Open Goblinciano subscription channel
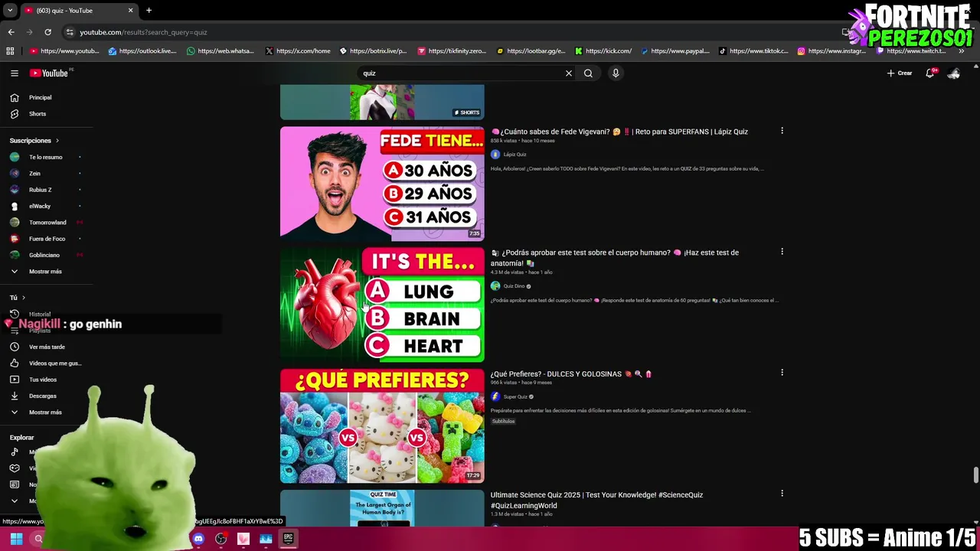 click(x=46, y=255)
